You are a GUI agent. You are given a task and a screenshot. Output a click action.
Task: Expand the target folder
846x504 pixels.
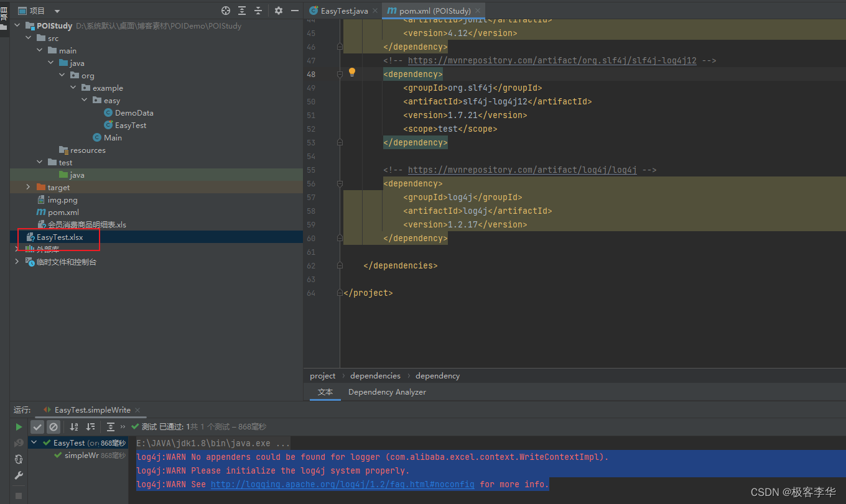[x=28, y=187]
